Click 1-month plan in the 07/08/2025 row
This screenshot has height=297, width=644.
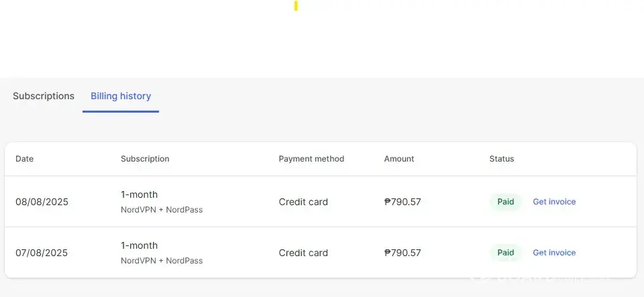point(140,245)
